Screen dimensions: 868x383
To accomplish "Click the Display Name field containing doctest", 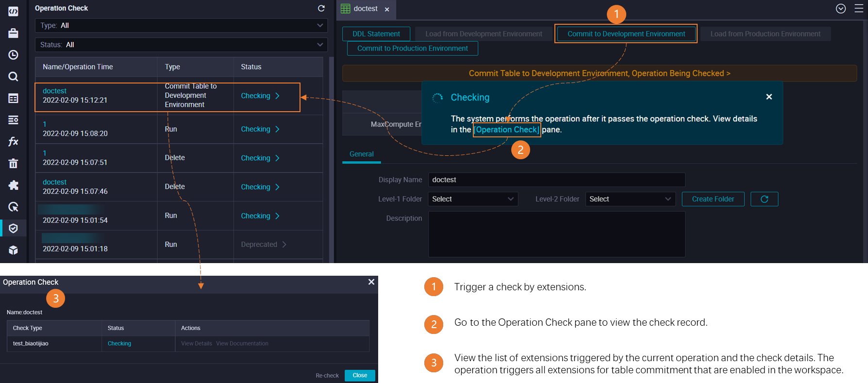I will coord(557,180).
